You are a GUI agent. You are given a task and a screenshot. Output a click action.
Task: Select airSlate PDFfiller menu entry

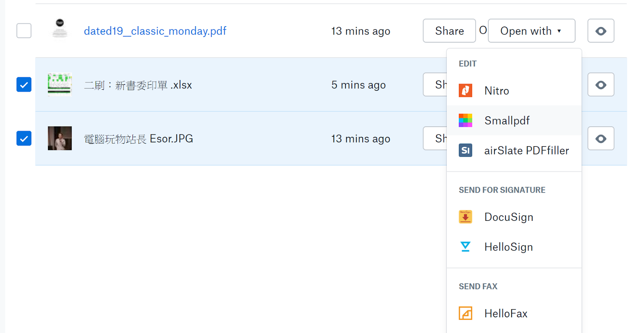coord(526,150)
